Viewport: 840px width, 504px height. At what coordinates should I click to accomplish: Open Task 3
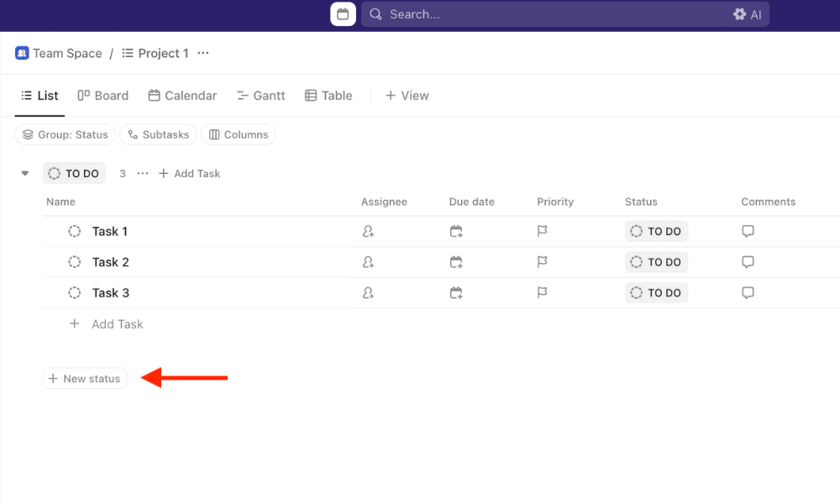pos(110,293)
